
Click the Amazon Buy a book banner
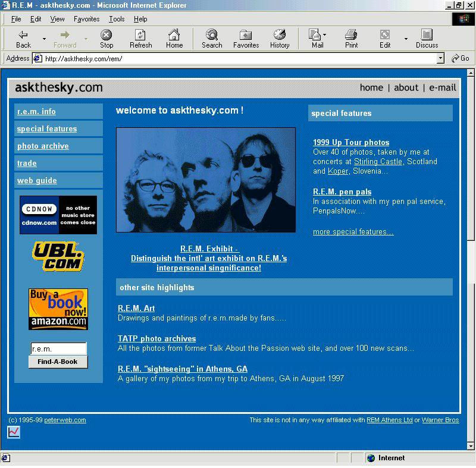(58, 309)
